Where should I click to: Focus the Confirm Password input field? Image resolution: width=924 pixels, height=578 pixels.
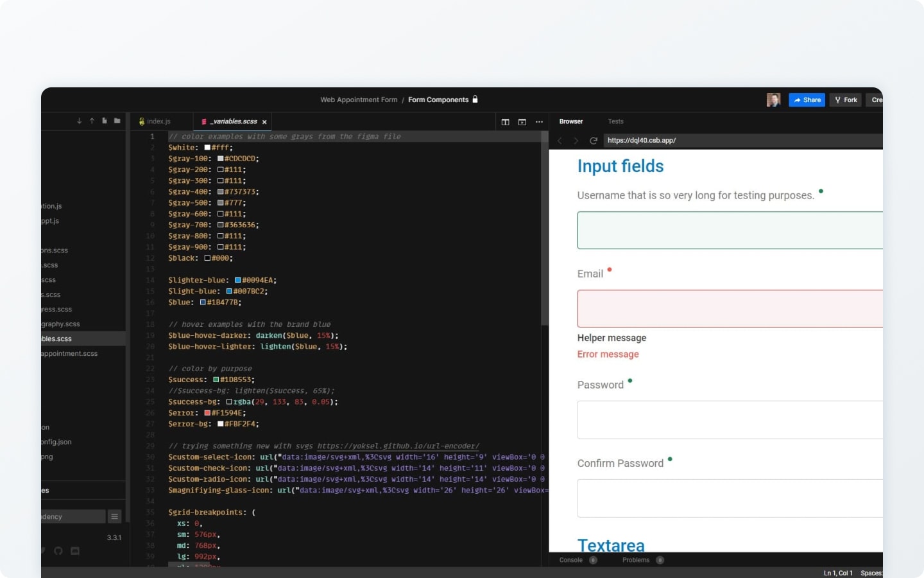click(x=730, y=498)
